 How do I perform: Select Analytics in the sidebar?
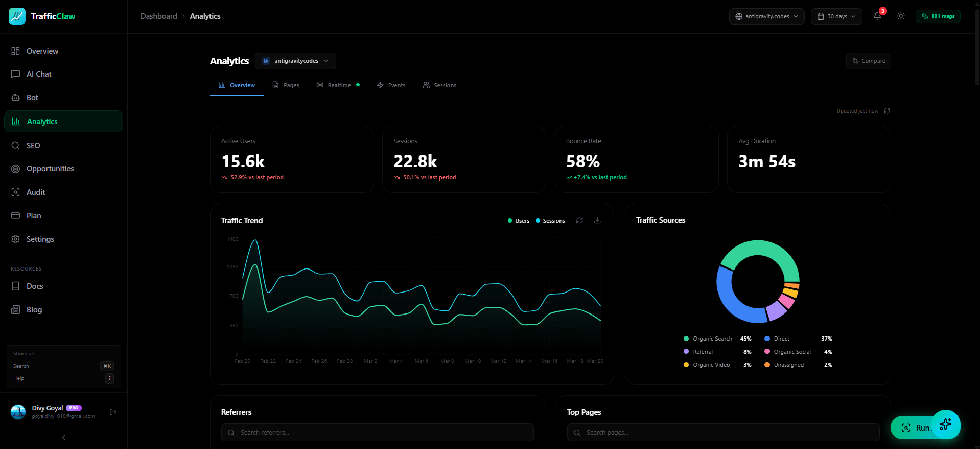(63, 122)
